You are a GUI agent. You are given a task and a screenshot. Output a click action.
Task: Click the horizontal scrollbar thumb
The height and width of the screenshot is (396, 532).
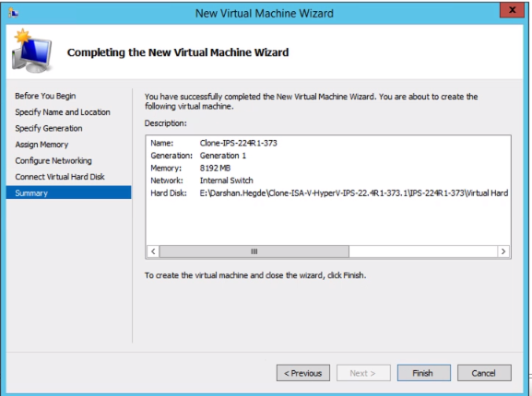tap(254, 251)
